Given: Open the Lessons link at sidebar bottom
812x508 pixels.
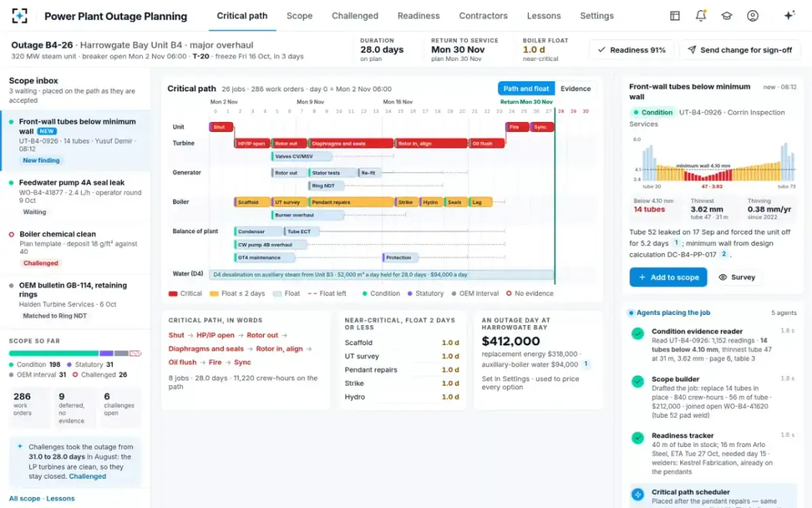Looking at the screenshot, I should pyautogui.click(x=61, y=499).
